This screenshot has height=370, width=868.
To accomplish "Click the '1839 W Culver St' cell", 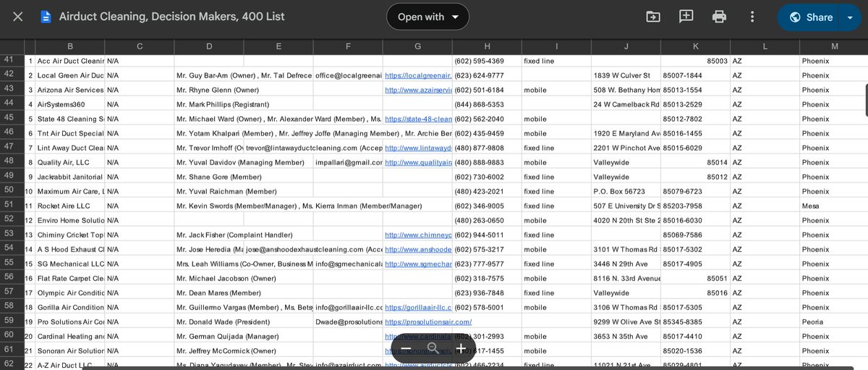I will point(626,75).
